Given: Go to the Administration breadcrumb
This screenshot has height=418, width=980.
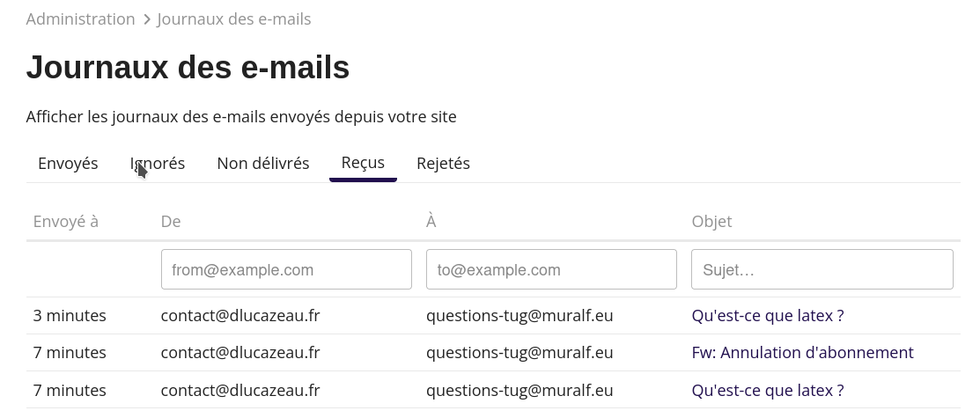Looking at the screenshot, I should coord(80,19).
